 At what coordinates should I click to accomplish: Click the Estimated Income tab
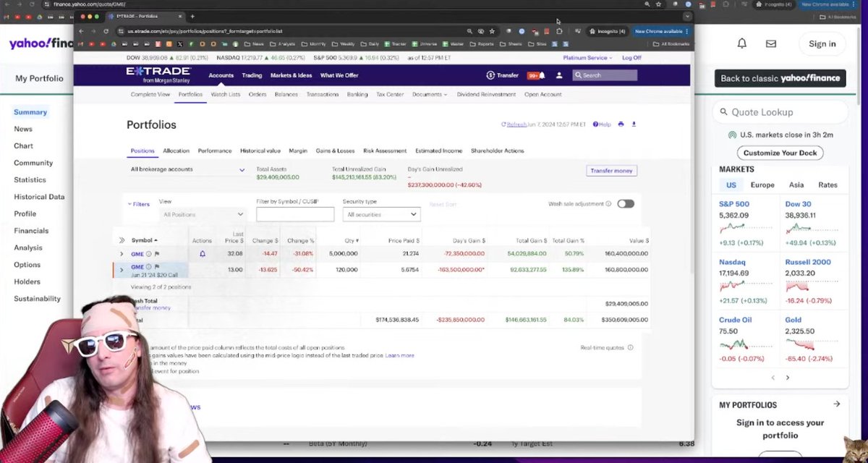point(439,150)
